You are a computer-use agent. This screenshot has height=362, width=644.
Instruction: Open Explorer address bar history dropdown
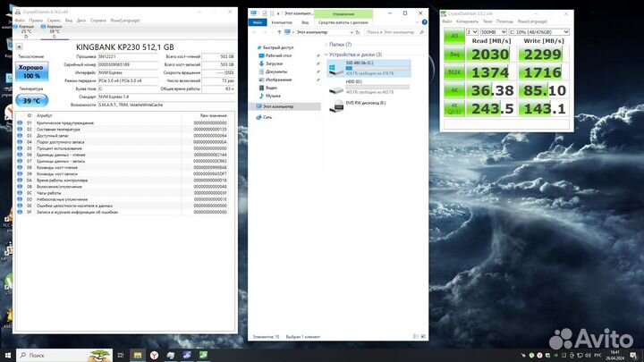coord(352,32)
